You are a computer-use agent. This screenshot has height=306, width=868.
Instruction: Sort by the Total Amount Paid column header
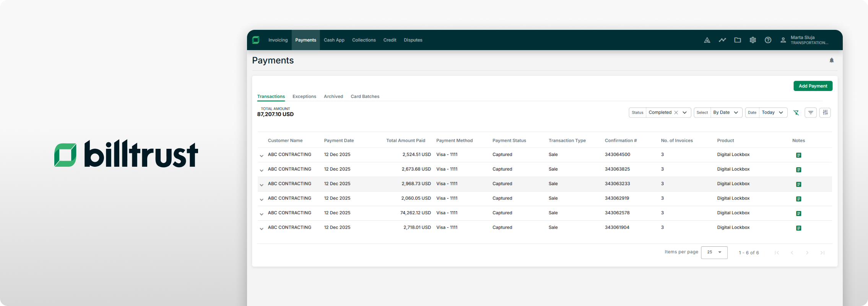coord(406,141)
